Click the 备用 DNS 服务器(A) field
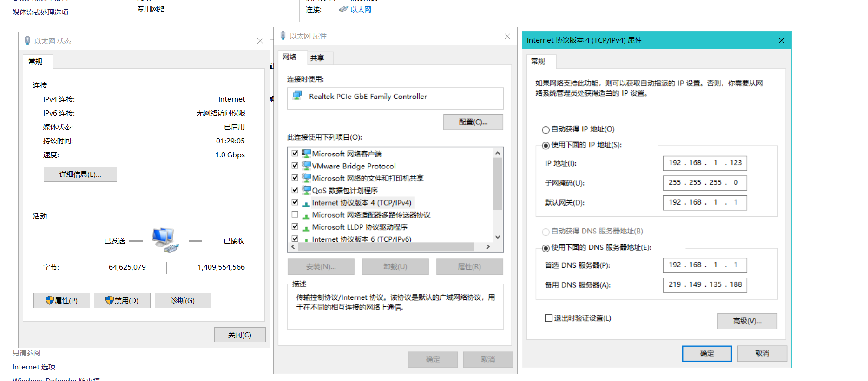The image size is (868, 381). 705,285
